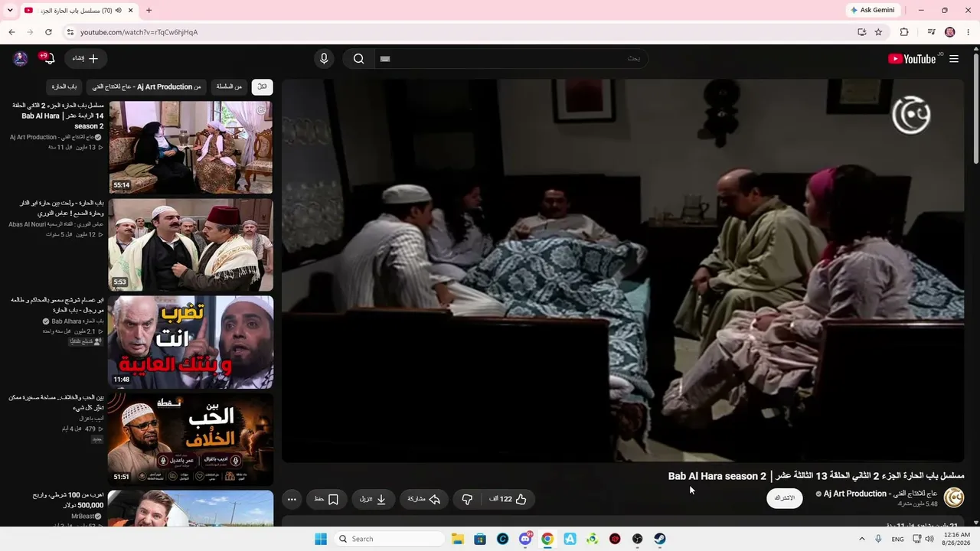Open Chrome media controls icon
Image resolution: width=980 pixels, height=551 pixels.
(931, 32)
